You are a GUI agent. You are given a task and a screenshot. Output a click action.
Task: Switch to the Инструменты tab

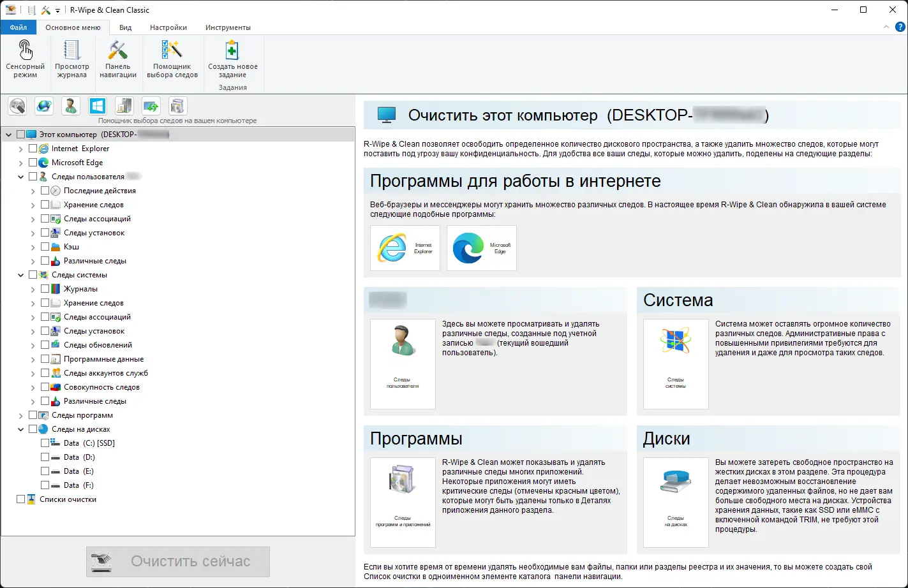pos(227,27)
